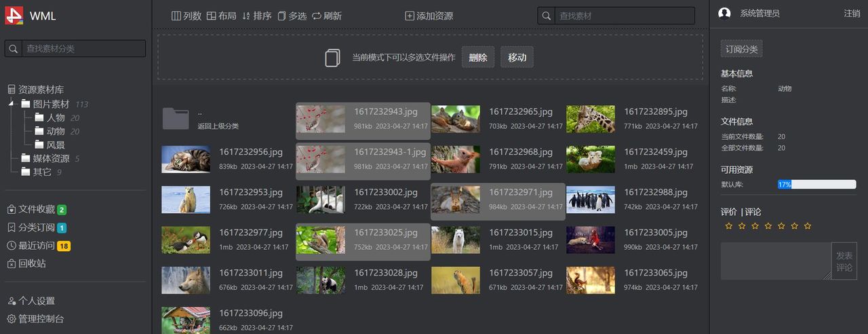Deselect the file 1617232943.jpg
Viewport: 868px width, 334px height.
tap(363, 119)
